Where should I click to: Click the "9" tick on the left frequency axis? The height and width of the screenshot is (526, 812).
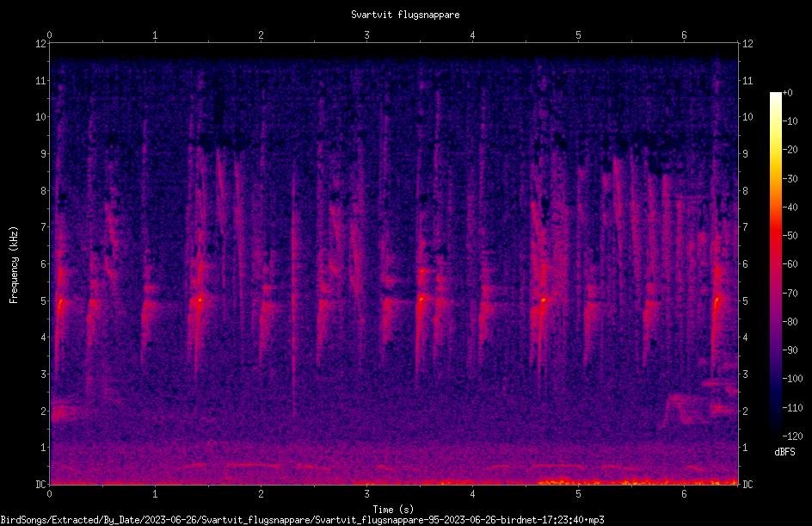[x=44, y=154]
